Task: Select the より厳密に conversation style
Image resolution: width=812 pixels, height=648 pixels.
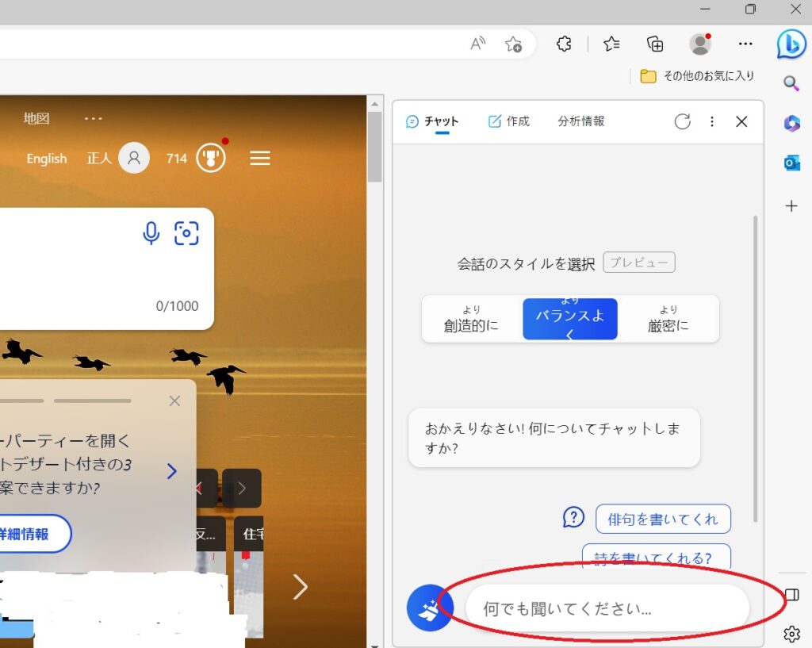Action: point(668,319)
